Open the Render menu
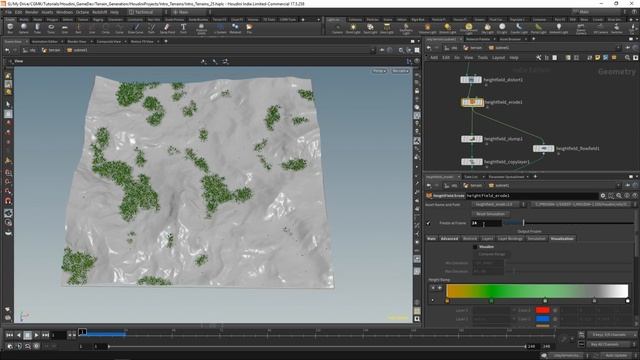The width and height of the screenshot is (640, 360). [x=31, y=12]
